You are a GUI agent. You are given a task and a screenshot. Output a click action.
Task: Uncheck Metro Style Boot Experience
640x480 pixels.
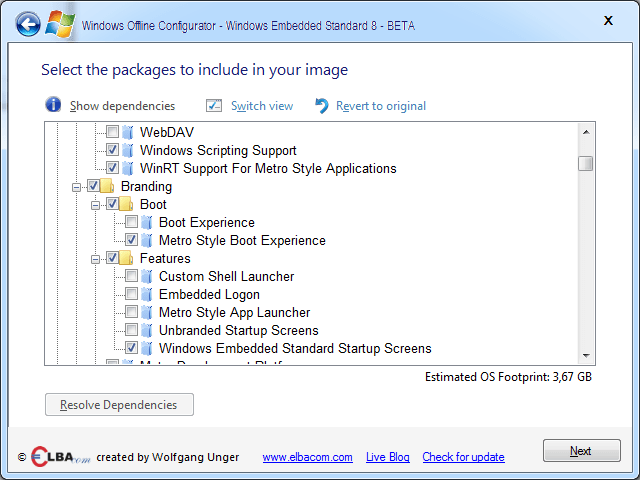tap(131, 240)
